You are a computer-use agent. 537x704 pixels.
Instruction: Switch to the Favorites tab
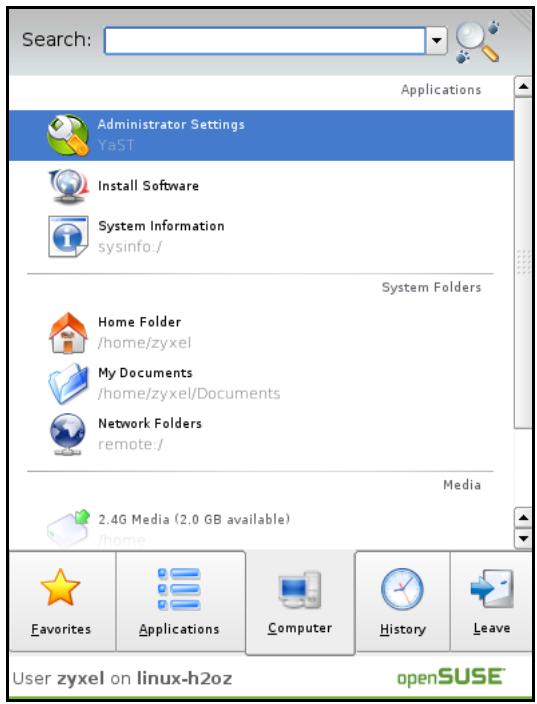point(62,602)
